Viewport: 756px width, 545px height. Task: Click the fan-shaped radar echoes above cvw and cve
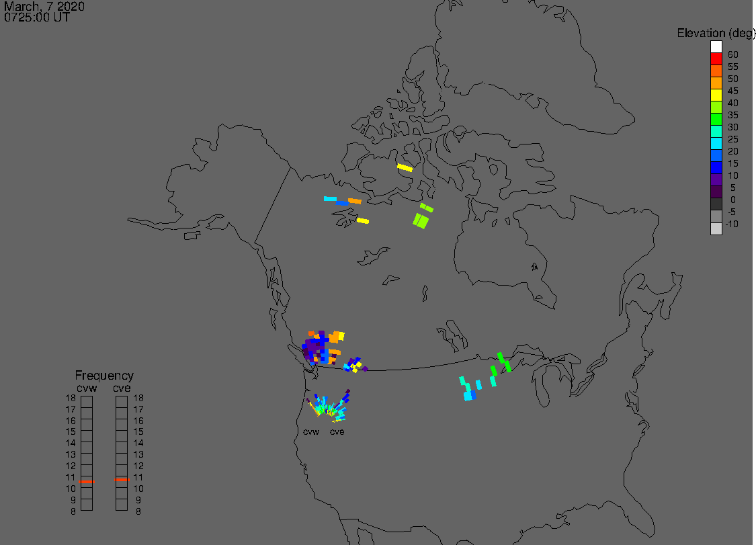tap(329, 406)
